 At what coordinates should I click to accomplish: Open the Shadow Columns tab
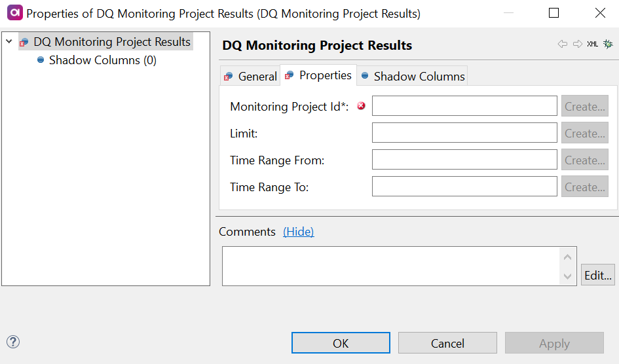pyautogui.click(x=413, y=77)
